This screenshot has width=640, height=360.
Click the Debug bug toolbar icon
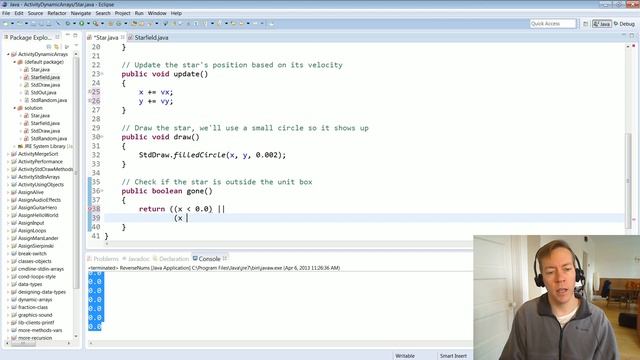click(x=68, y=24)
